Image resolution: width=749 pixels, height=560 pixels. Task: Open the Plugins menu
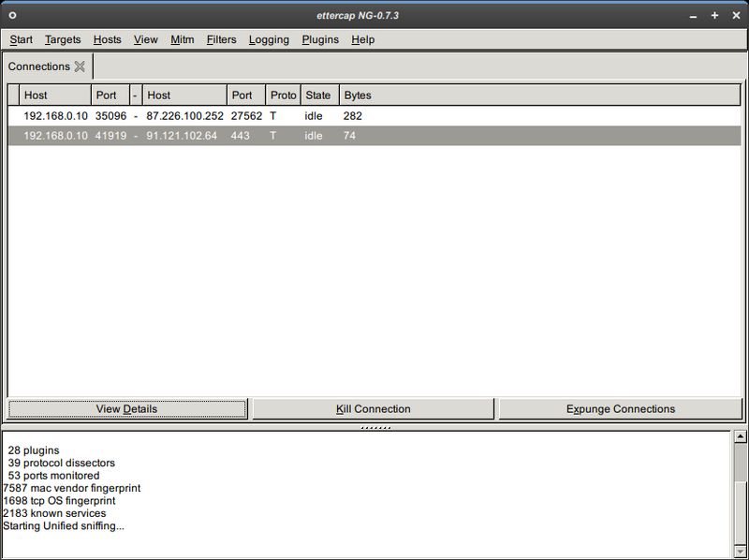coord(320,39)
